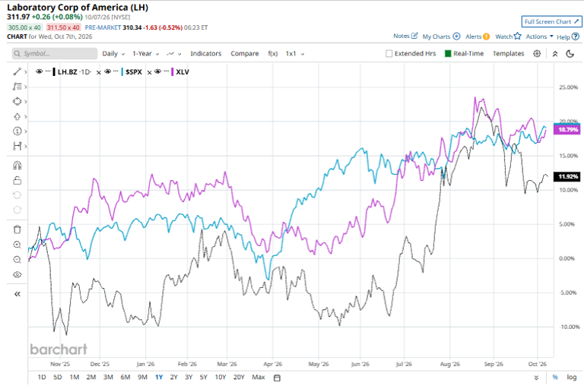Open the text annotation tool
Viewport: 584px width, 392px height.
tap(17, 87)
